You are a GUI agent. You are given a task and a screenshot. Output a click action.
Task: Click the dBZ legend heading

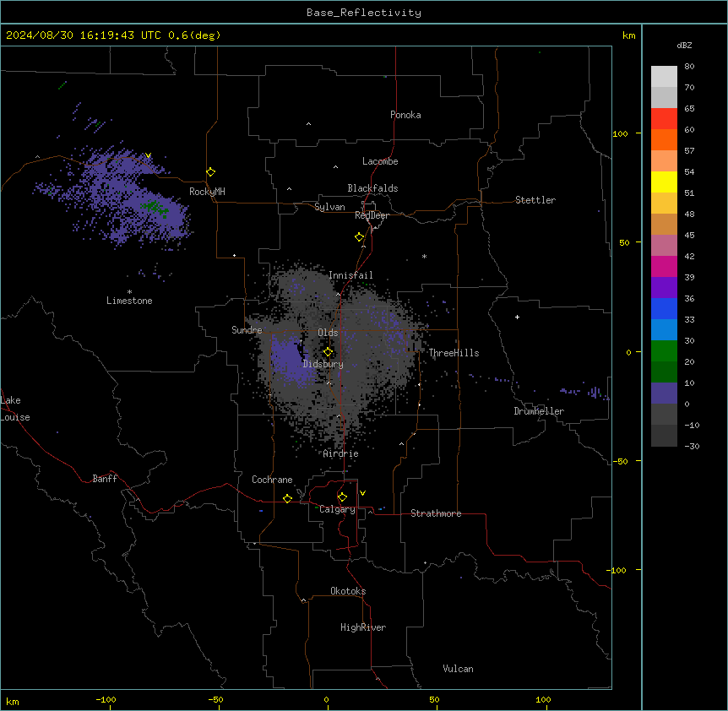(684, 45)
